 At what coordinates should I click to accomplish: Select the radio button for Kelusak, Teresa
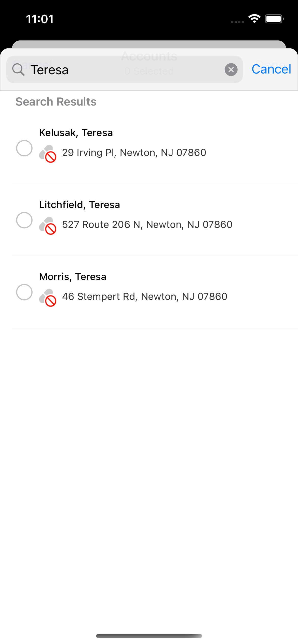24,148
